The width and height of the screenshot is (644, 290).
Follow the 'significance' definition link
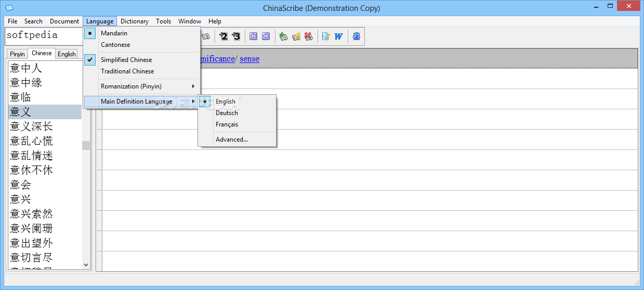coord(218,59)
